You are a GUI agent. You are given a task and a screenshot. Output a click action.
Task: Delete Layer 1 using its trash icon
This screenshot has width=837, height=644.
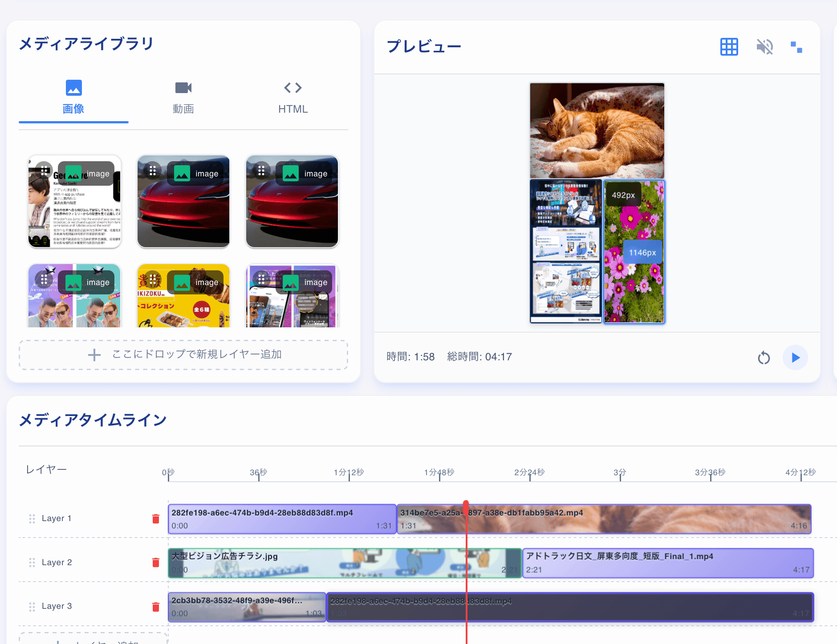(155, 518)
